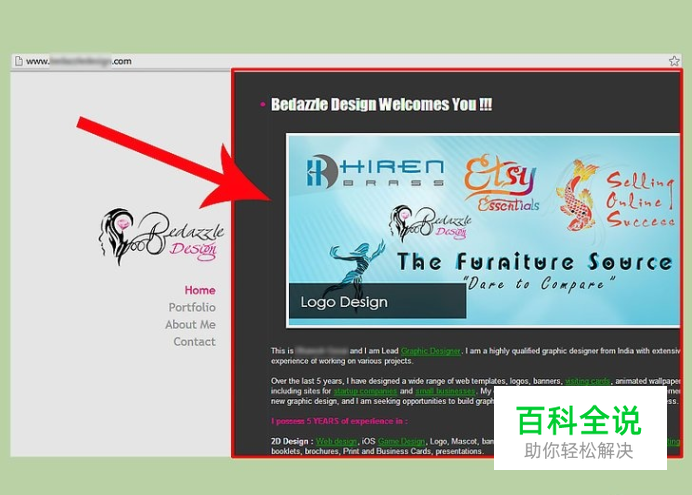Open the Portfolio navigation link
Screen dimensions: 692x495
(192, 308)
